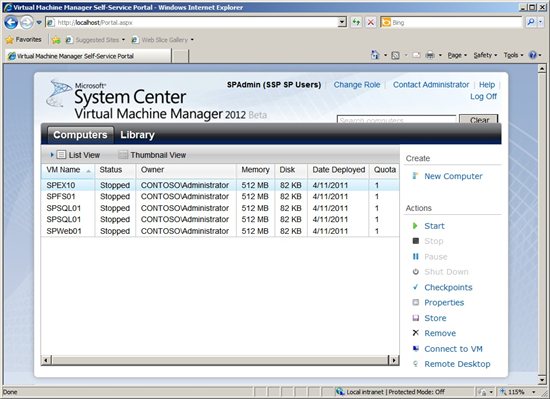This screenshot has width=550, height=399.
Task: Sort by VM Name column header
Action: [x=68, y=170]
